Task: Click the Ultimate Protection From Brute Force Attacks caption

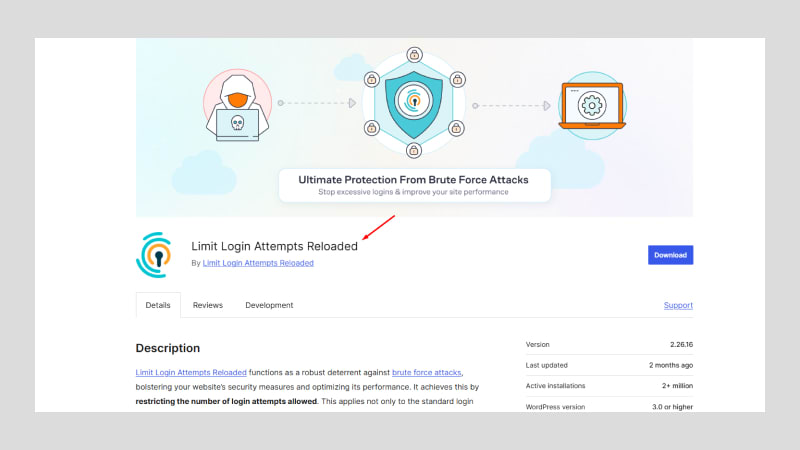Action: coord(413,180)
